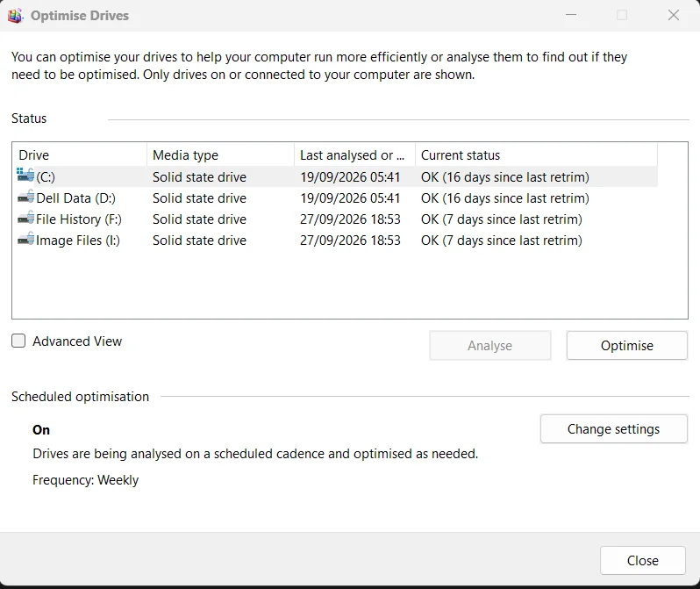Click the C: row status OK (16 days since last retrim)

[505, 177]
